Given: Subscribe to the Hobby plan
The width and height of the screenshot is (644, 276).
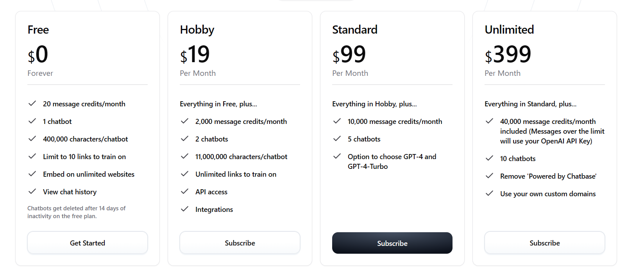Looking at the screenshot, I should pos(240,243).
